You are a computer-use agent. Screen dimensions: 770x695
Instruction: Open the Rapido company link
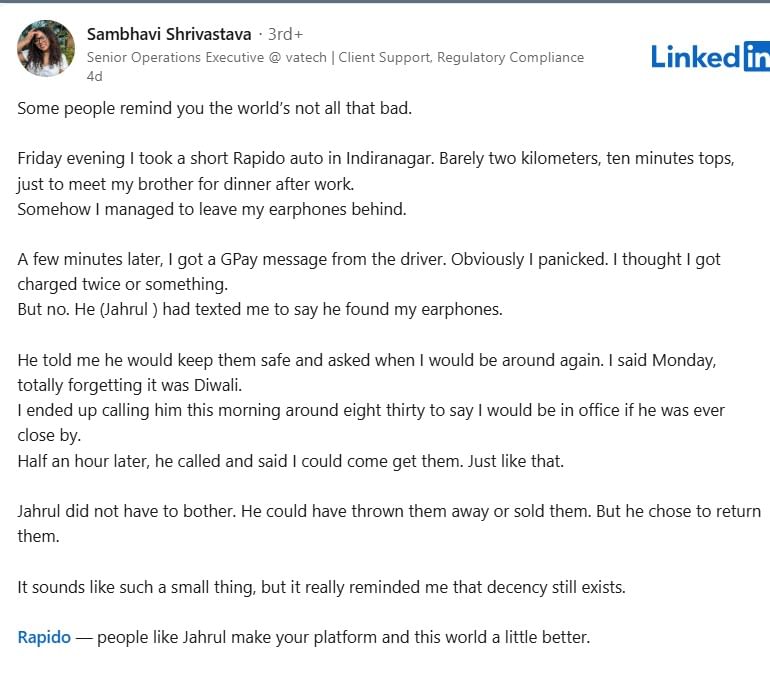(44, 636)
